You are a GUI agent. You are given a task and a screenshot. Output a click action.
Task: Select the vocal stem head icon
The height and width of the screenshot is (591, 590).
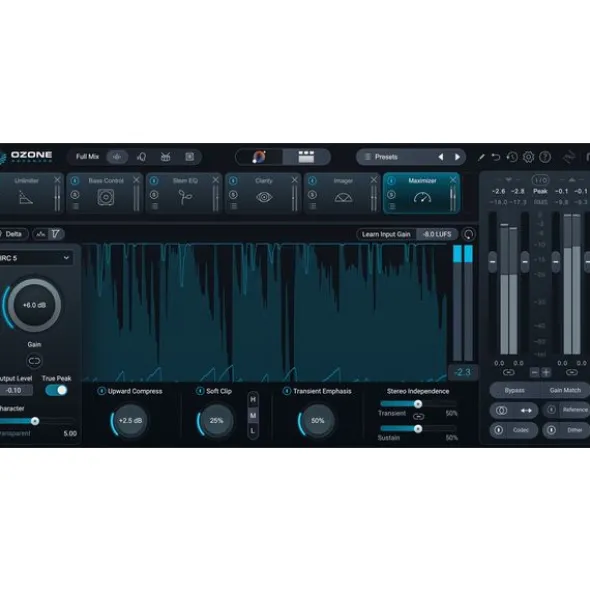pos(141,157)
